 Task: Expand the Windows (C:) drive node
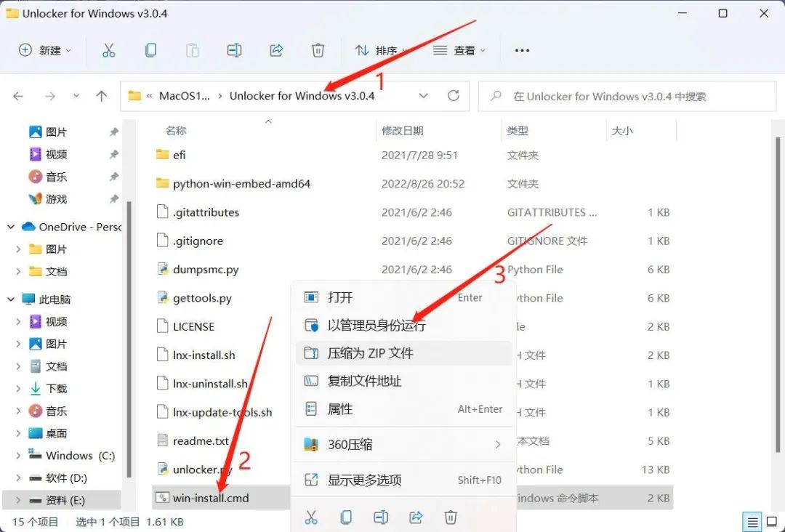[18, 456]
